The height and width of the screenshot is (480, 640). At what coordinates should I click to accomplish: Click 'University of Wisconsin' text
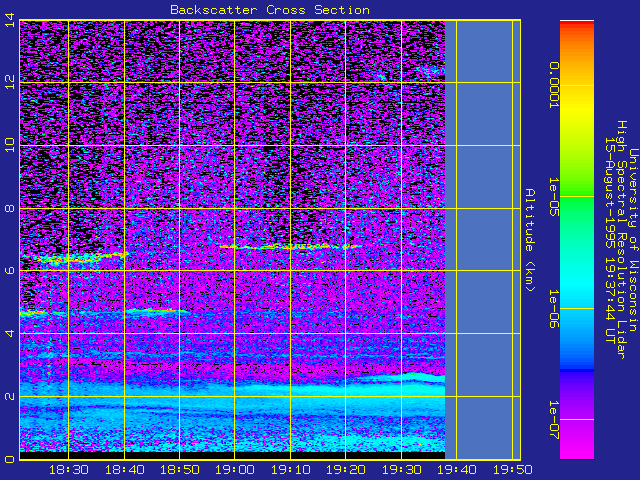coord(633,240)
